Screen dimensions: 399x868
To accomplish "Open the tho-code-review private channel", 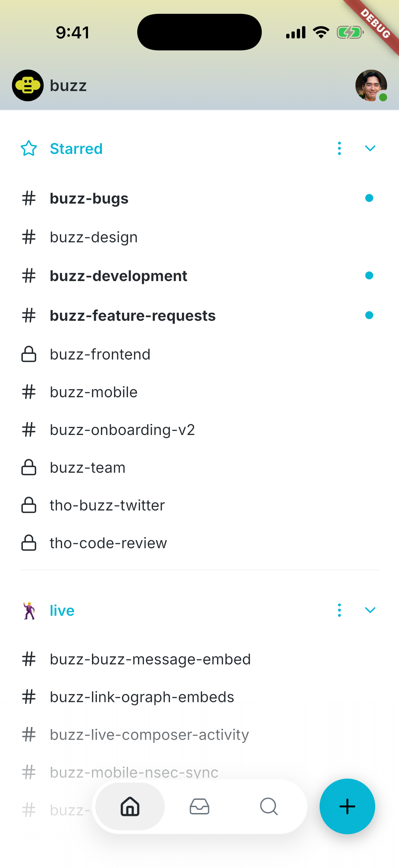I will [x=199, y=543].
